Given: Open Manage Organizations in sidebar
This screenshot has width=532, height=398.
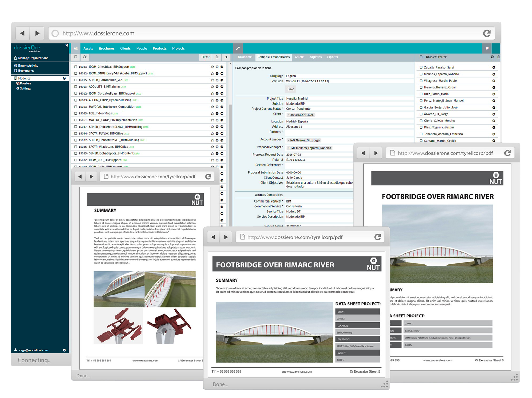Looking at the screenshot, I should [x=31, y=58].
